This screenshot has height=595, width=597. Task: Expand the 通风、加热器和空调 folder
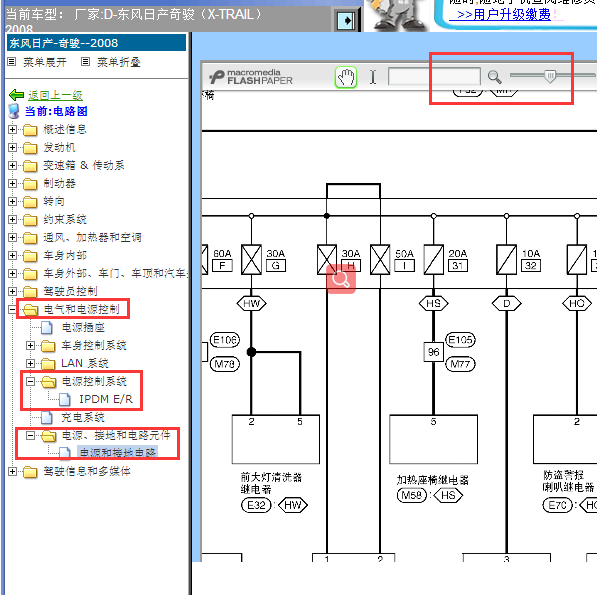click(12, 238)
